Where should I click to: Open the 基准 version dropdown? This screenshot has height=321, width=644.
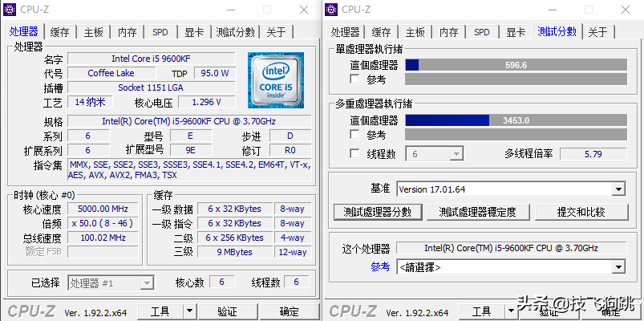point(618,189)
